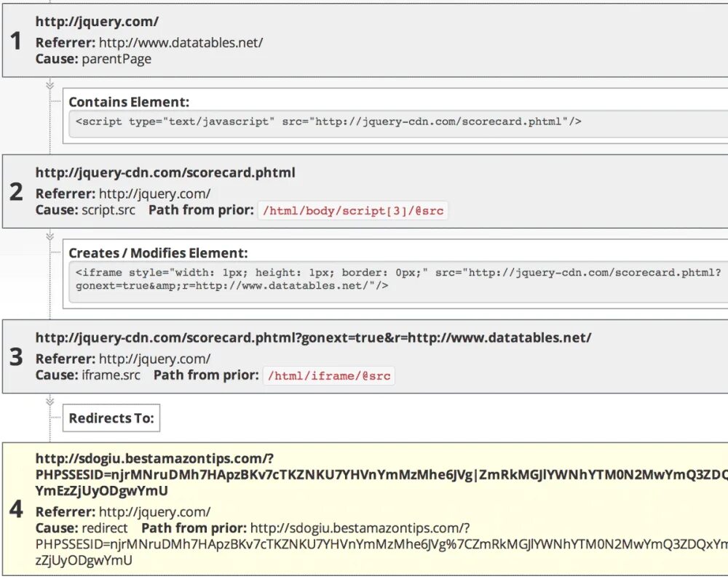Click the sdogiu.bestamazontips.com heading in step 4

[381, 474]
